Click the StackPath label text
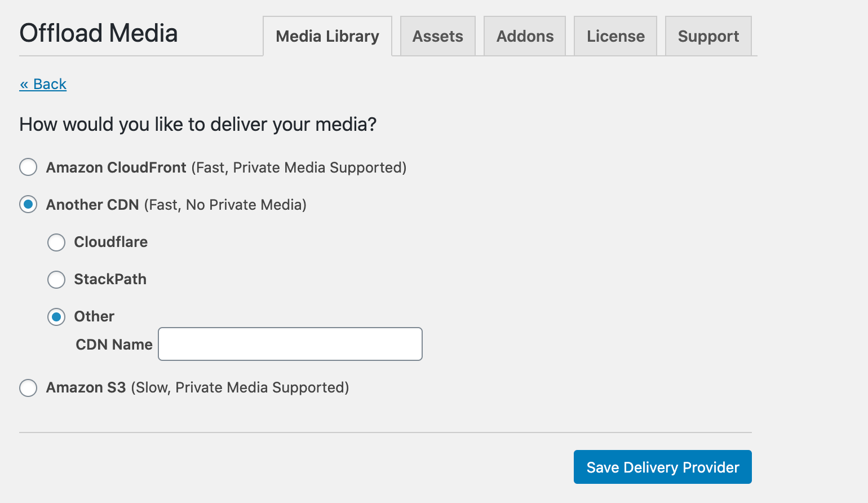Viewport: 868px width, 503px height. pyautogui.click(x=110, y=279)
